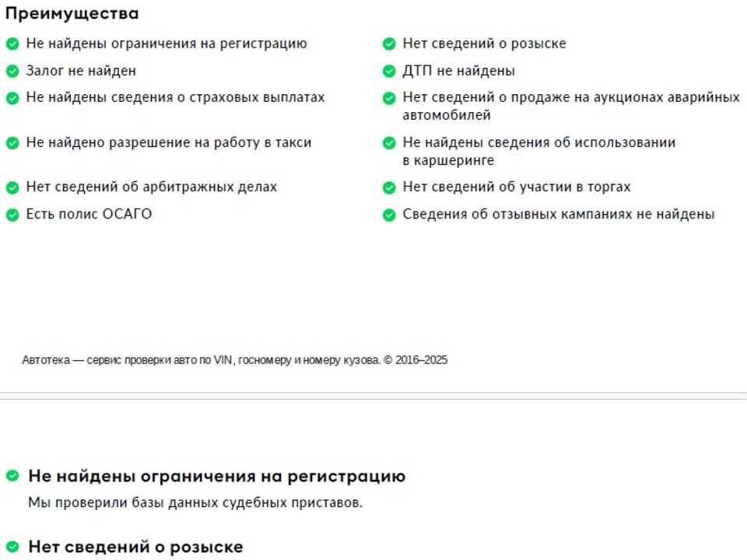Click check icon beside 'Нет сведений о розыске' in list
Image resolution: width=747 pixels, height=560 pixels.
(389, 44)
